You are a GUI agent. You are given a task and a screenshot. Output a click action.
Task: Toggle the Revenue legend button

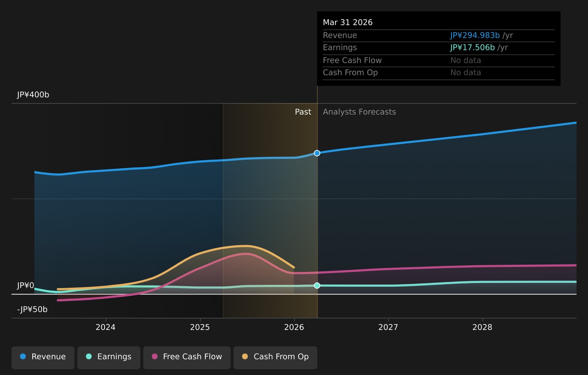click(43, 357)
